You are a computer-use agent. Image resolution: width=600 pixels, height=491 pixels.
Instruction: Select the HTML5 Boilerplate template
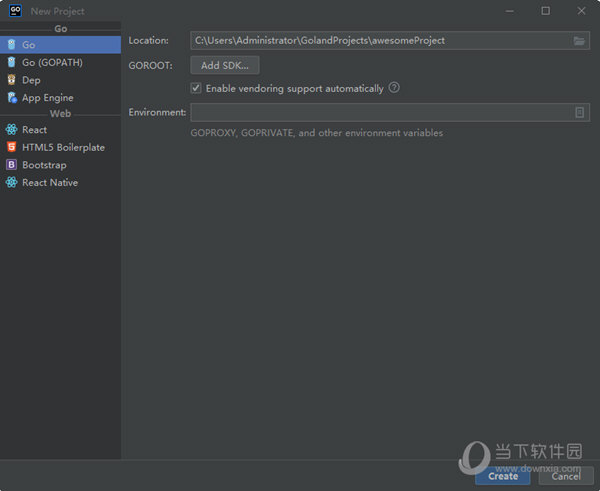(x=60, y=147)
